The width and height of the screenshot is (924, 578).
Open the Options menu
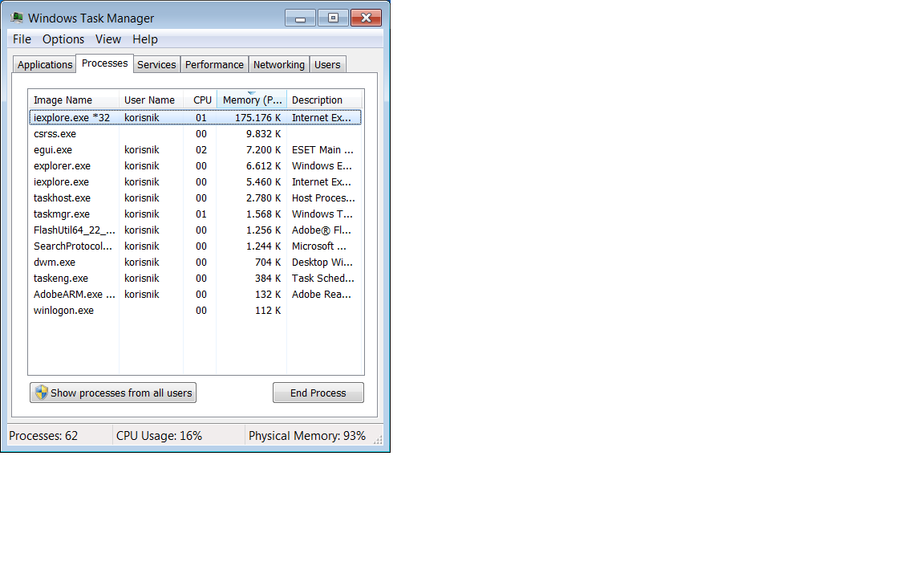tap(63, 39)
